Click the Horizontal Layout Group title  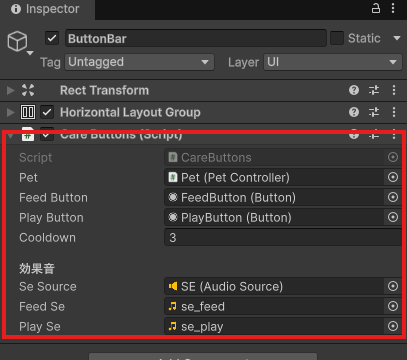click(130, 112)
